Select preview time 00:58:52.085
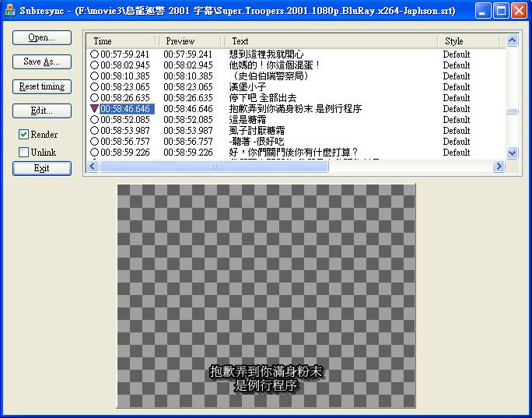The image size is (532, 418). (x=188, y=120)
